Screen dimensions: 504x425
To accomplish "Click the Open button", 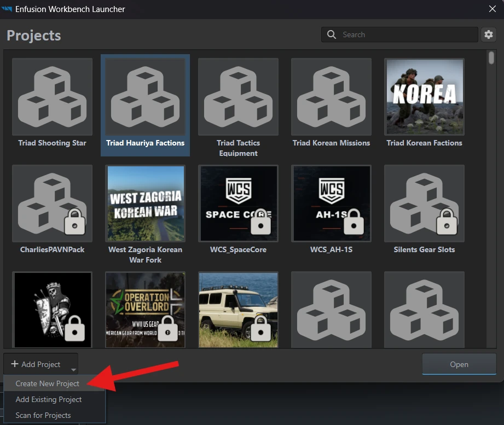I will pos(459,364).
